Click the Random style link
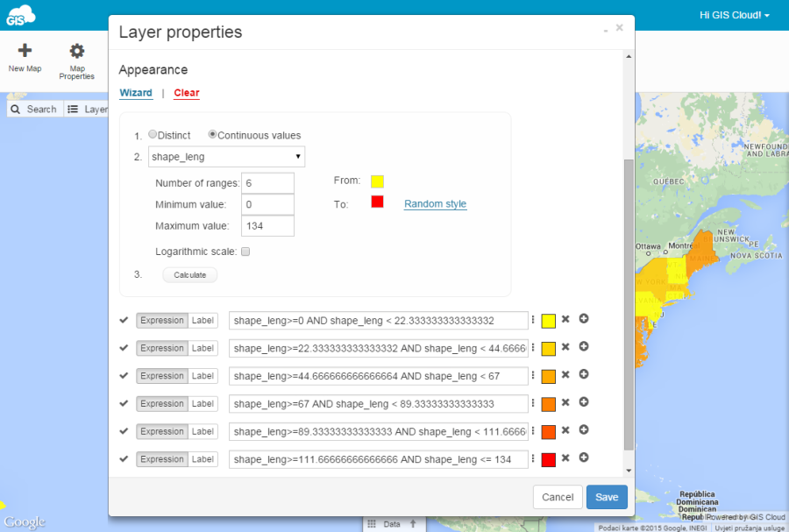The width and height of the screenshot is (789, 532). pyautogui.click(x=435, y=203)
